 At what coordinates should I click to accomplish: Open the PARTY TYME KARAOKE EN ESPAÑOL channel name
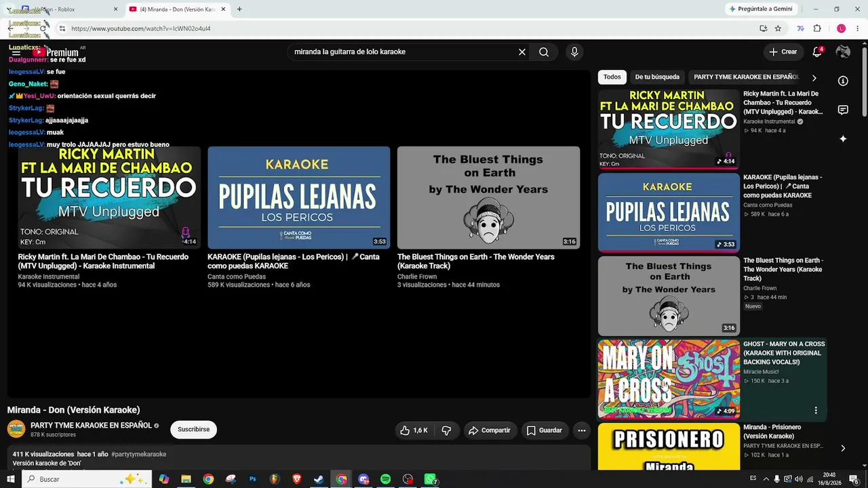91,426
